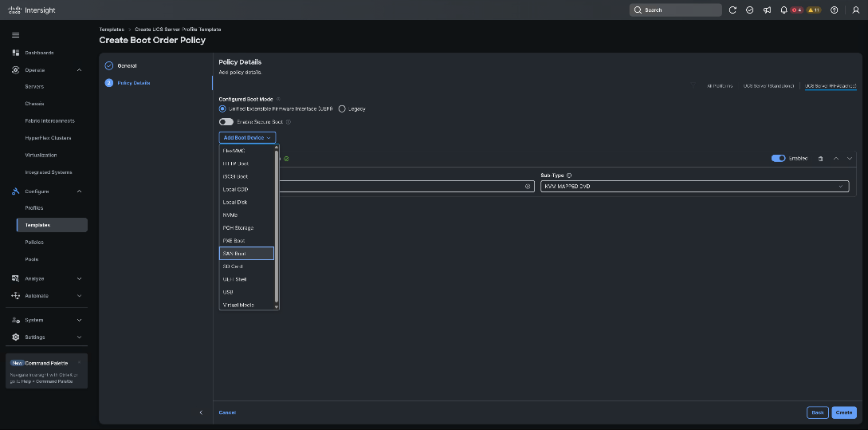Clear the device name field with X icon
The image size is (868, 430).
[528, 187]
